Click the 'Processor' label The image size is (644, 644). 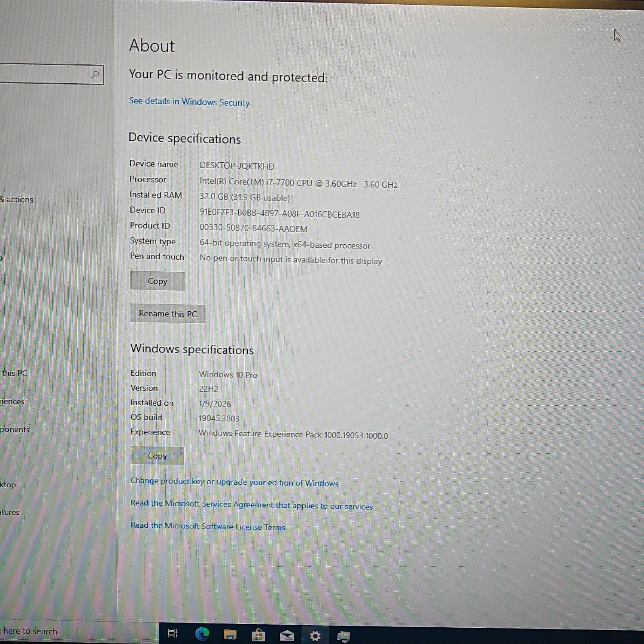pyautogui.click(x=148, y=179)
